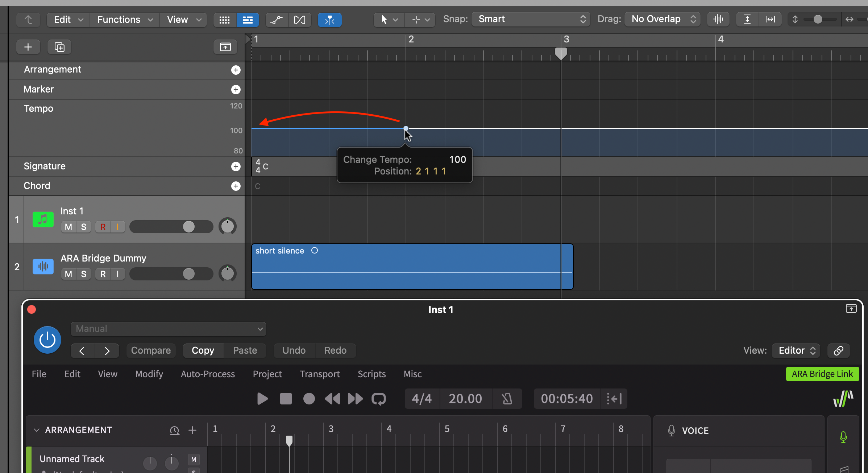
Task: Click the waveform zoom icon near Drag menu
Action: pyautogui.click(x=718, y=19)
